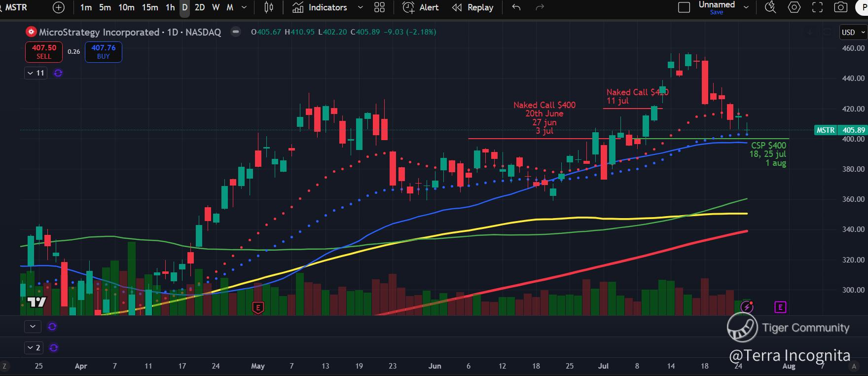
Task: Click the Apr label on time axis
Action: tap(81, 366)
